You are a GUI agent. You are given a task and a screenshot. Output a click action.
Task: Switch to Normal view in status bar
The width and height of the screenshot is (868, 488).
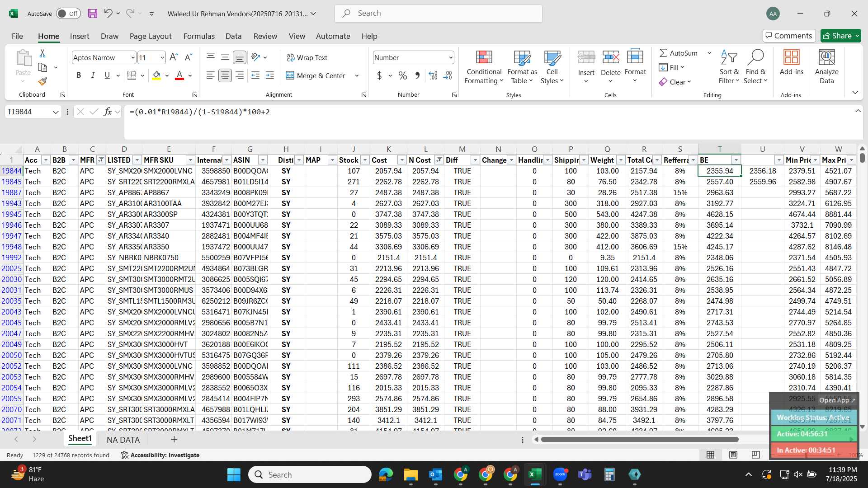click(710, 455)
